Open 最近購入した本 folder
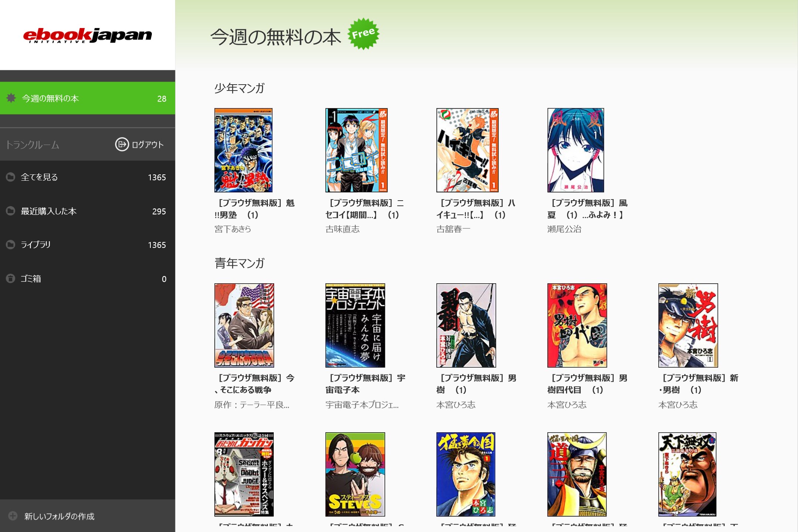 [x=88, y=211]
